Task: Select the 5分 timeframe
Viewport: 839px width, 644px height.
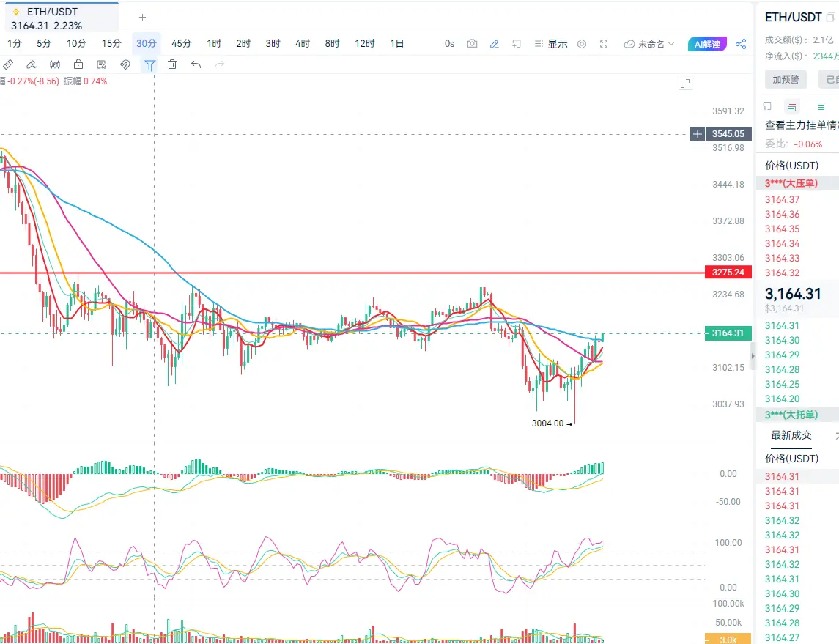Action: point(44,43)
